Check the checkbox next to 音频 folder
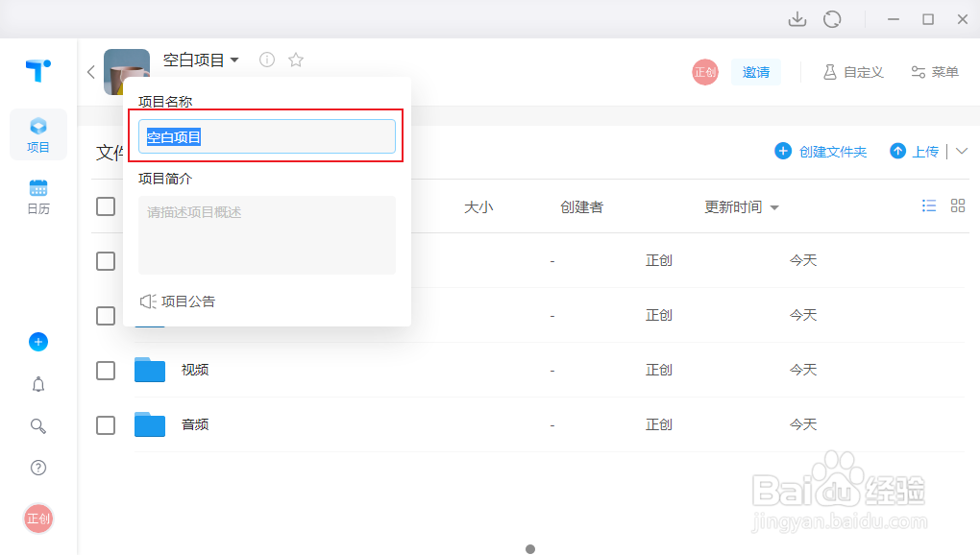Viewport: 980px width, 555px height. [106, 424]
